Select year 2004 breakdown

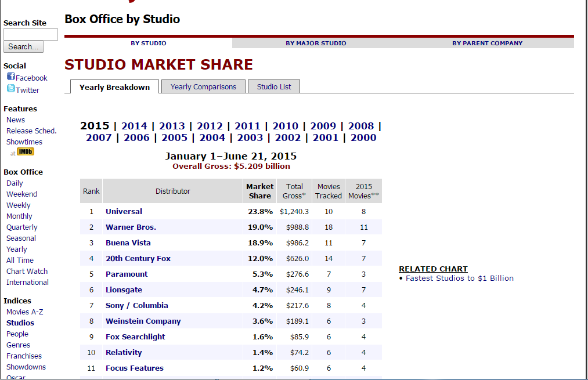[212, 137]
